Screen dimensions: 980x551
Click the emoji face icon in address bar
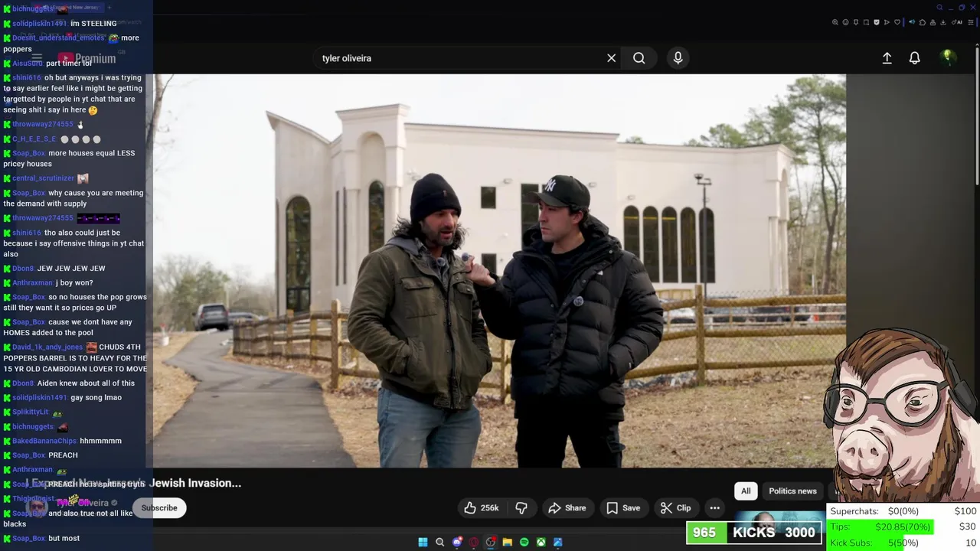[x=845, y=22]
